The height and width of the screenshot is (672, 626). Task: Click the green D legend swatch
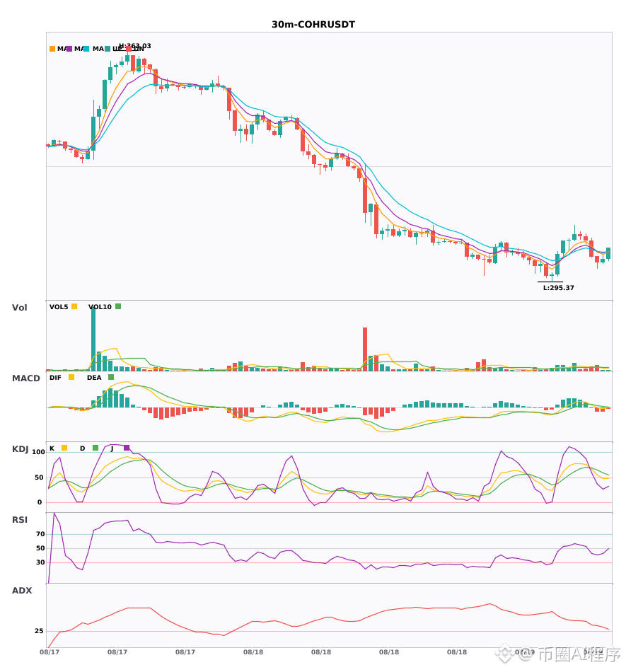(95, 448)
